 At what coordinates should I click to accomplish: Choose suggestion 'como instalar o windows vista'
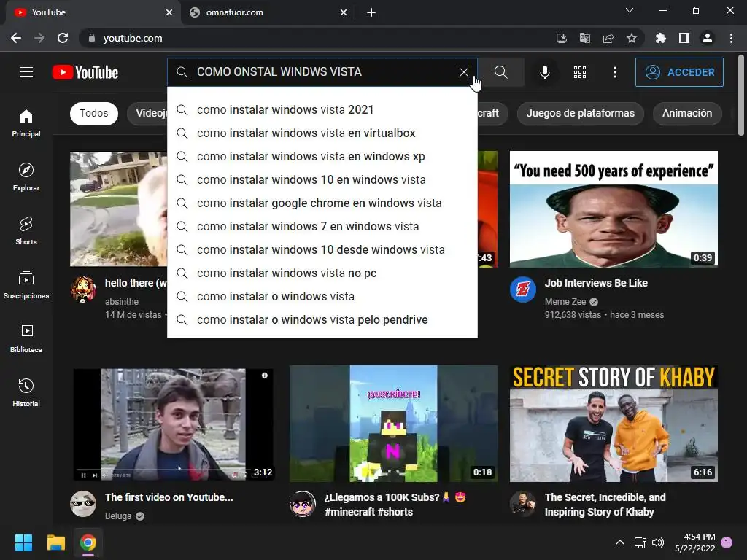[322, 296]
